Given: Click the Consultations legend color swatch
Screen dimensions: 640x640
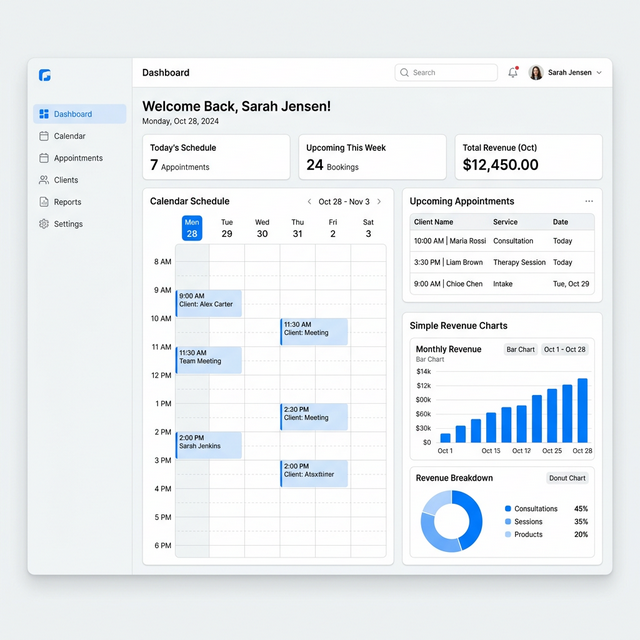Looking at the screenshot, I should pyautogui.click(x=508, y=509).
